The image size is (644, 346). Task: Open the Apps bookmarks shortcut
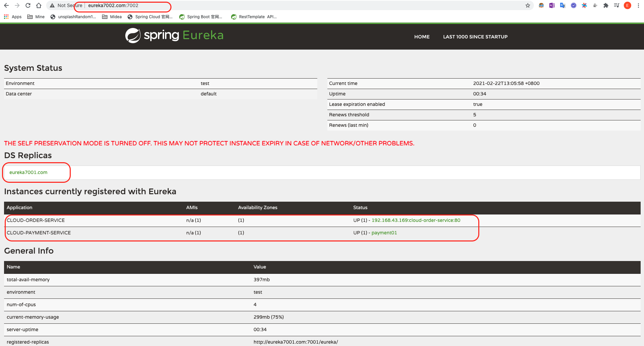click(12, 17)
